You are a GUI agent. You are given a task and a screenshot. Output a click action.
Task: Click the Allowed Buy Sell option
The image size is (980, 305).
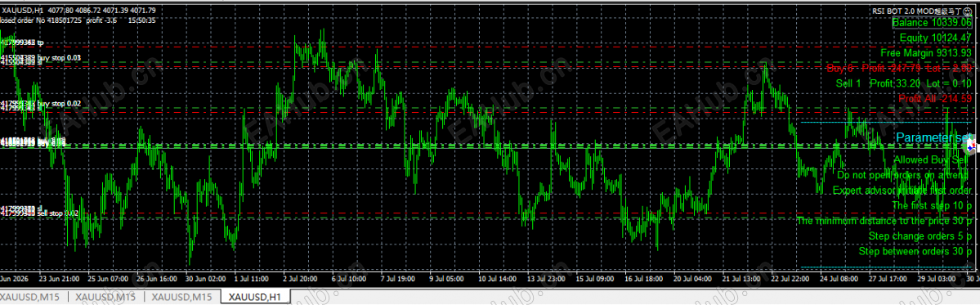tap(933, 160)
